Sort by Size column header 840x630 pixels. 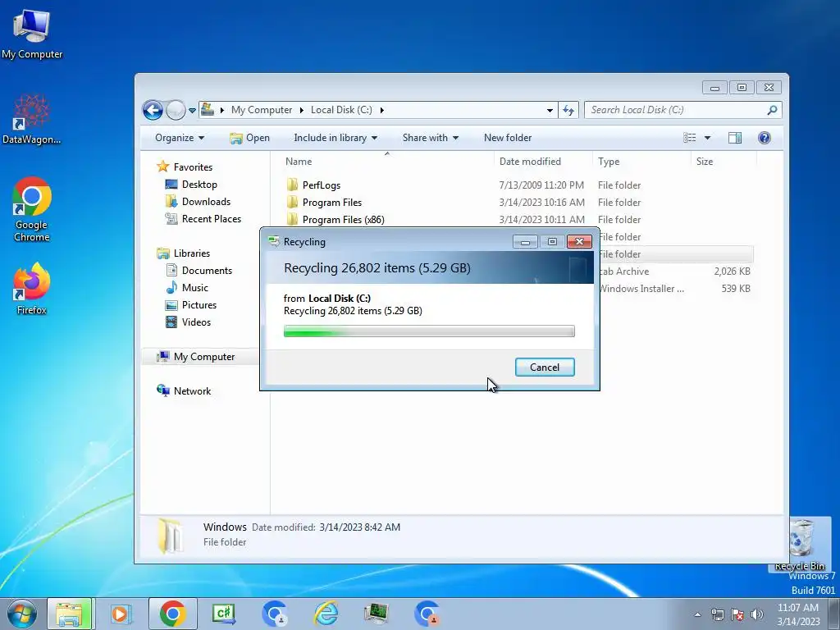[724, 162]
